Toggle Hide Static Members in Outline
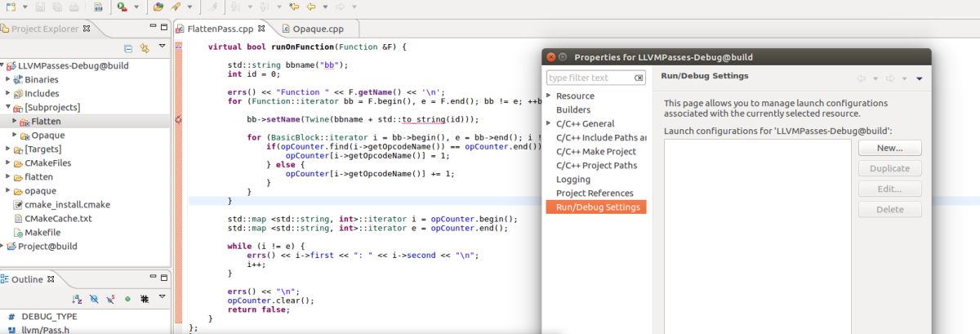The height and width of the screenshot is (334, 980). coord(111,299)
